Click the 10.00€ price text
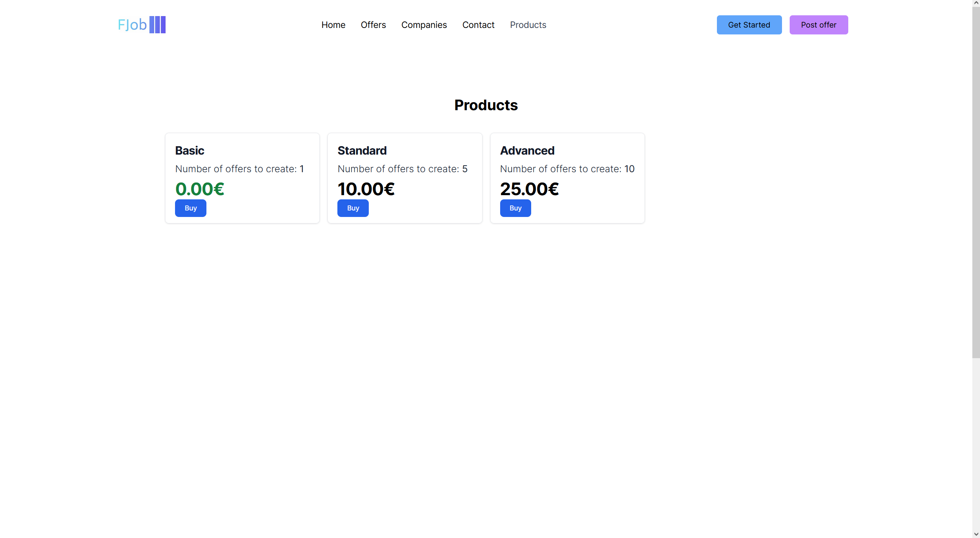 pyautogui.click(x=366, y=189)
